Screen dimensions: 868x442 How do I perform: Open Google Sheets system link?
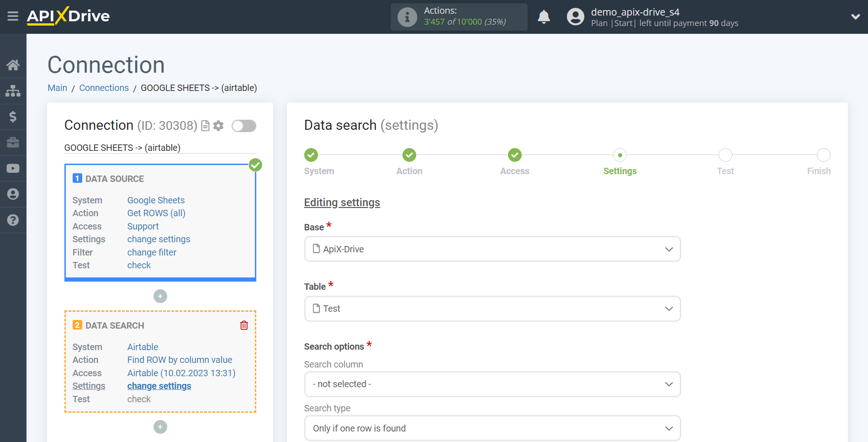[156, 200]
